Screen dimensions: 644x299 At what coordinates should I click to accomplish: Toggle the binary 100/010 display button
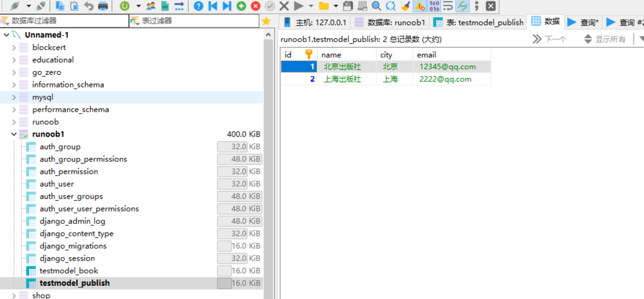pyautogui.click(x=434, y=6)
